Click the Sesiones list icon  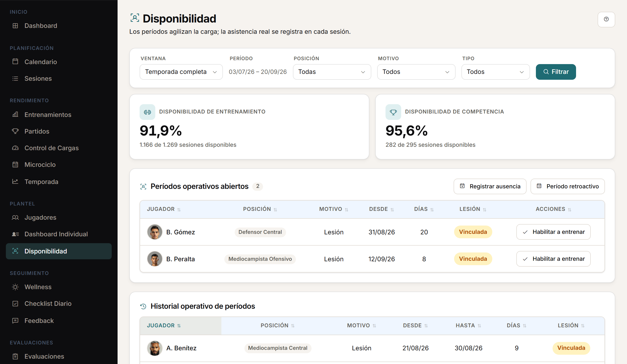click(15, 79)
